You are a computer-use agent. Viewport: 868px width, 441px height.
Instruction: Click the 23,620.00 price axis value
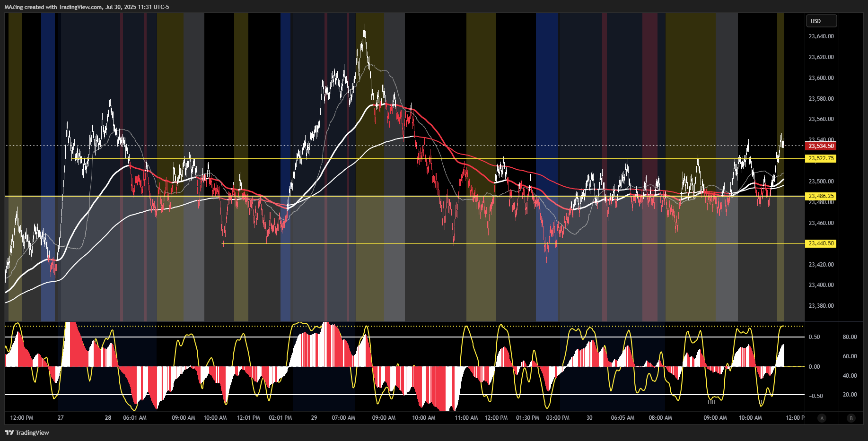(x=821, y=57)
